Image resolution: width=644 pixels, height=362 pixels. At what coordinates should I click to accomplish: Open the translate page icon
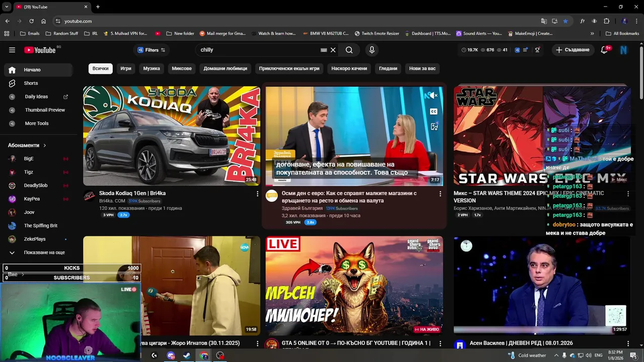pyautogui.click(x=544, y=21)
